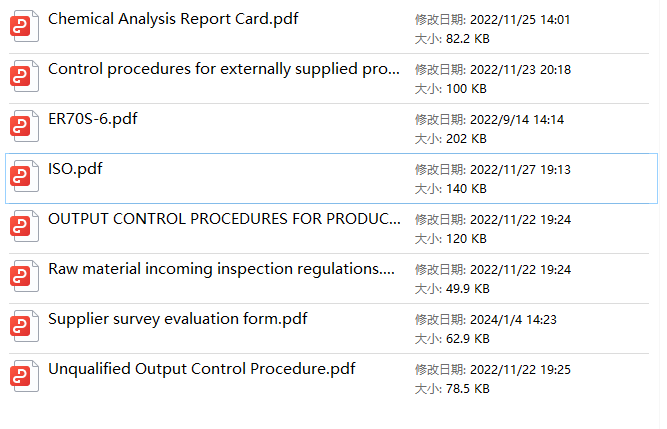This screenshot has height=429, width=667.
Task: Select the Chemical Analysis Report Card.pdf filename
Action: [173, 19]
